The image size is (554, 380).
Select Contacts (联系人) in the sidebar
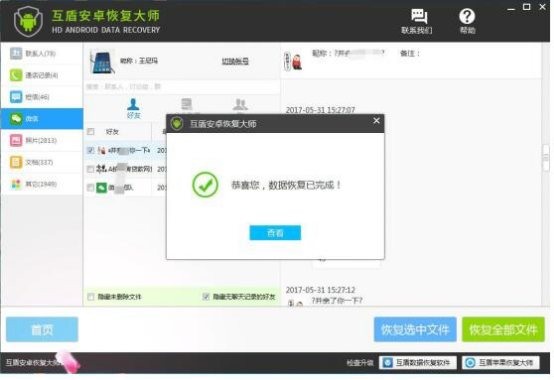pos(42,53)
